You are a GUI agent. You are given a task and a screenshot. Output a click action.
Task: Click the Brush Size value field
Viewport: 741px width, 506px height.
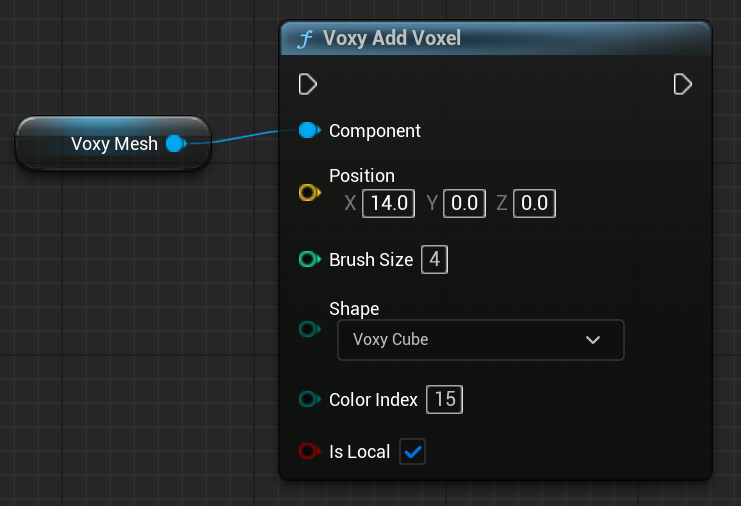(434, 260)
